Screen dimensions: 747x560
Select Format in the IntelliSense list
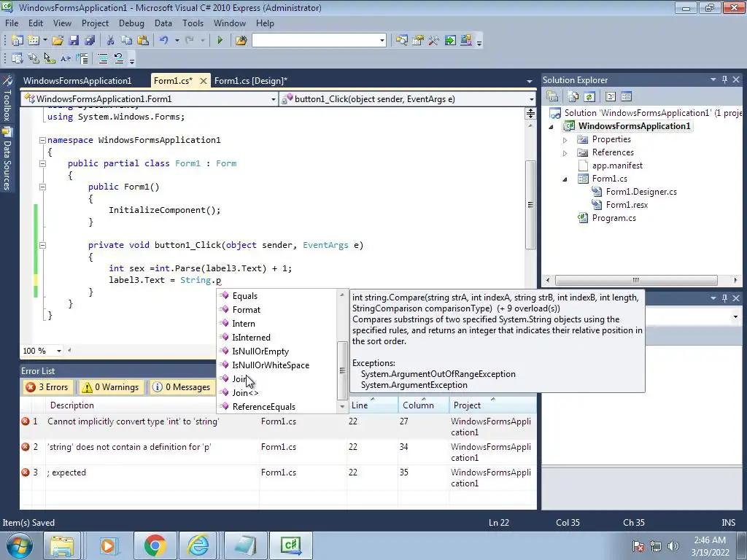247,310
